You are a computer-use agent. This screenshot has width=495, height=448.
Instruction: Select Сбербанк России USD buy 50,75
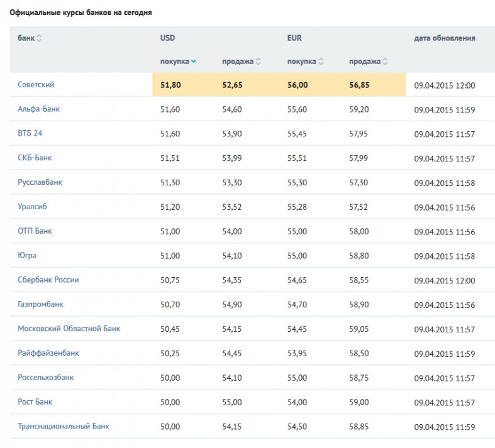170,280
